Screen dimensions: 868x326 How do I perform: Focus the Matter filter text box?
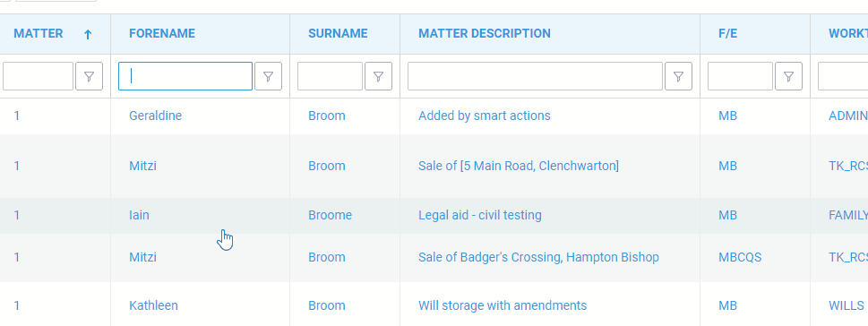click(x=39, y=76)
